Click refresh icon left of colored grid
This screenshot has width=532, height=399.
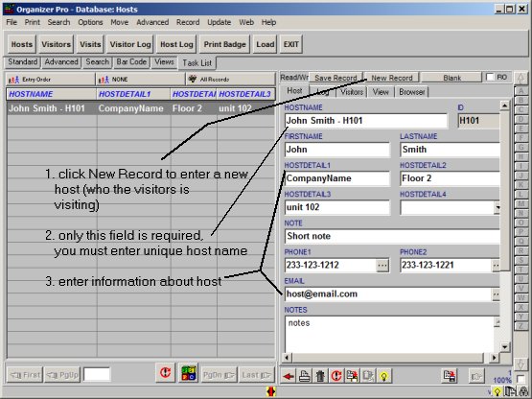click(165, 373)
